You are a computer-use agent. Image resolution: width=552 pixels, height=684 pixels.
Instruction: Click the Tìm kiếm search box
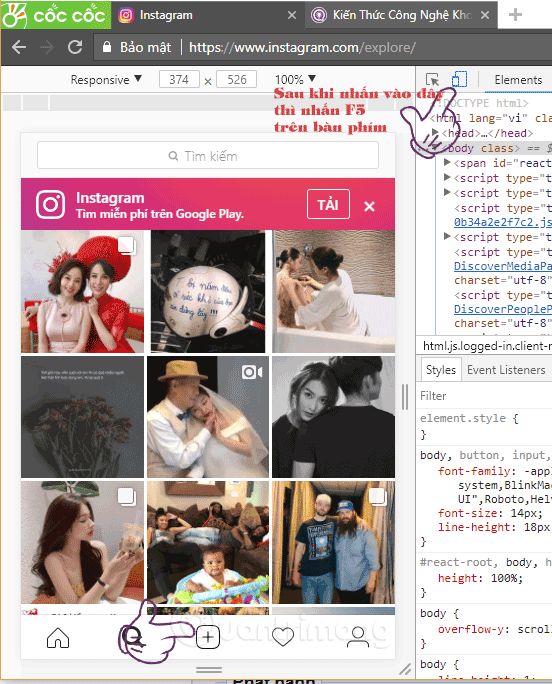point(208,155)
